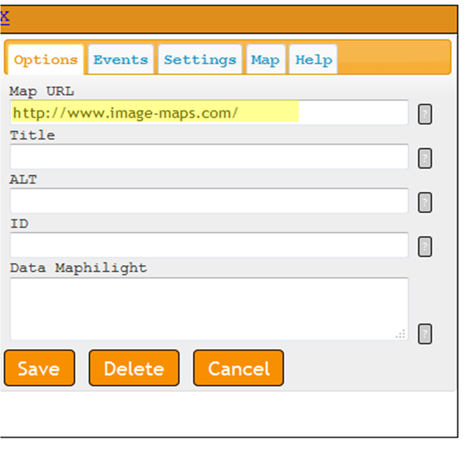Click the help icon beside Title field

(425, 158)
